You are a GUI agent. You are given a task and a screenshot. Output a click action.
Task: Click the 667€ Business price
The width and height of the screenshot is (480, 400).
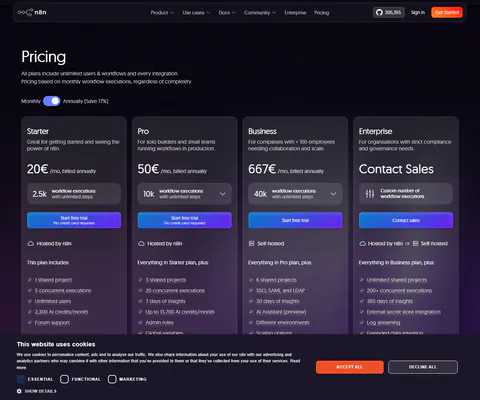[262, 169]
